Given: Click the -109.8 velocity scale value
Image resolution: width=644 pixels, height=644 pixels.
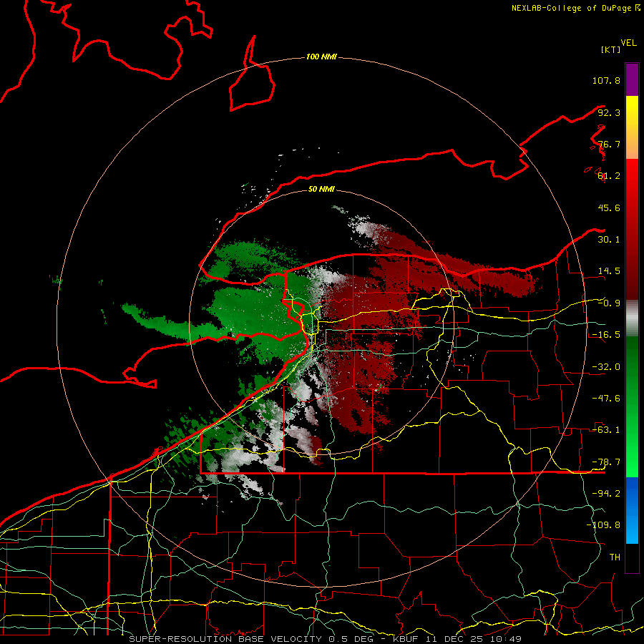Looking at the screenshot, I should point(603,525).
